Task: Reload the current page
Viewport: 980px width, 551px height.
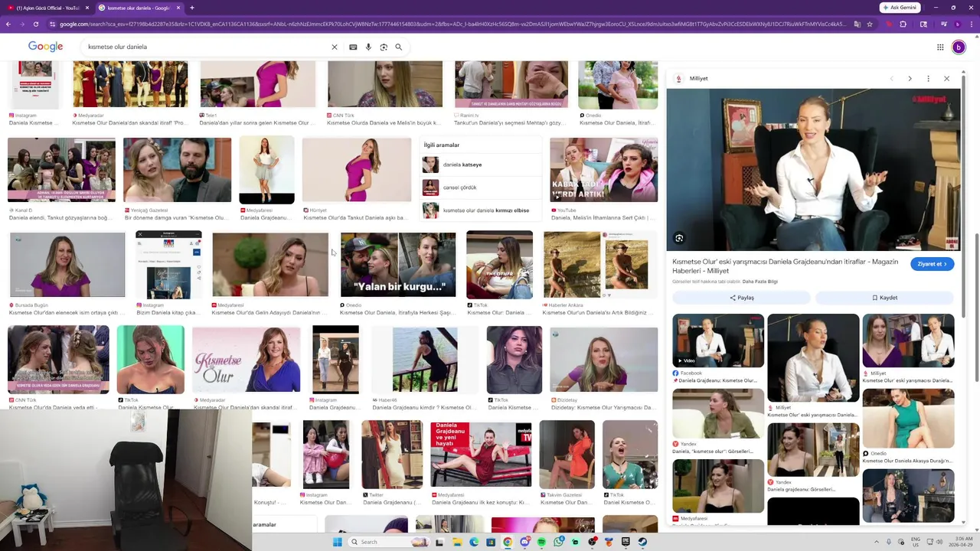Action: (x=35, y=24)
